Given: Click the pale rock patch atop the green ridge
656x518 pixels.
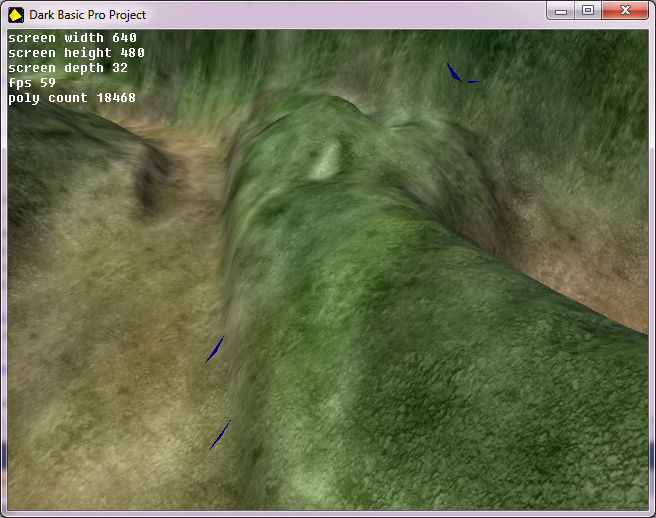Looking at the screenshot, I should (x=324, y=162).
